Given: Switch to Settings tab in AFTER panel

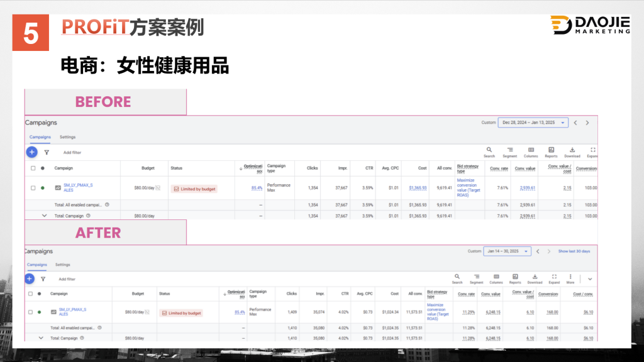Looking at the screenshot, I should pos(62,265).
